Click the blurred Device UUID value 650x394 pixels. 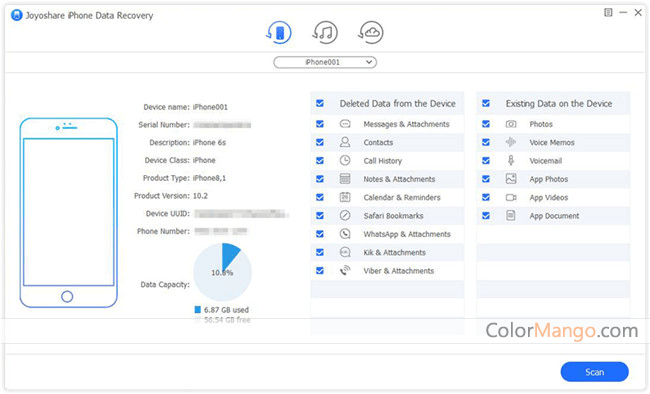241,214
